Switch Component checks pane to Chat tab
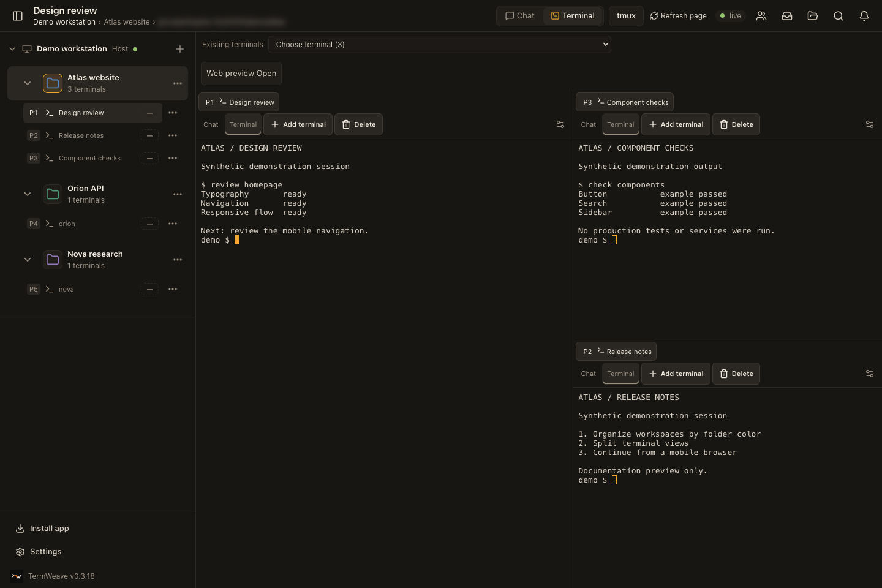This screenshot has height=588, width=882. (x=589, y=124)
